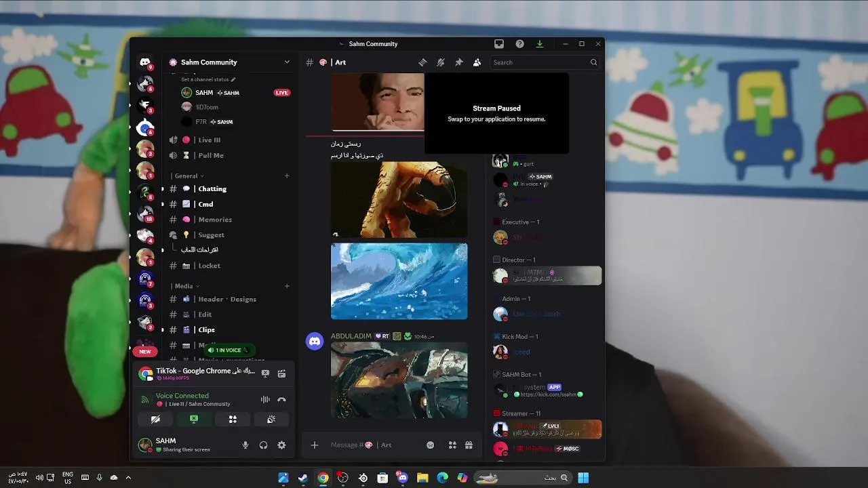Mute the microphone
This screenshot has width=868, height=488.
(x=245, y=445)
